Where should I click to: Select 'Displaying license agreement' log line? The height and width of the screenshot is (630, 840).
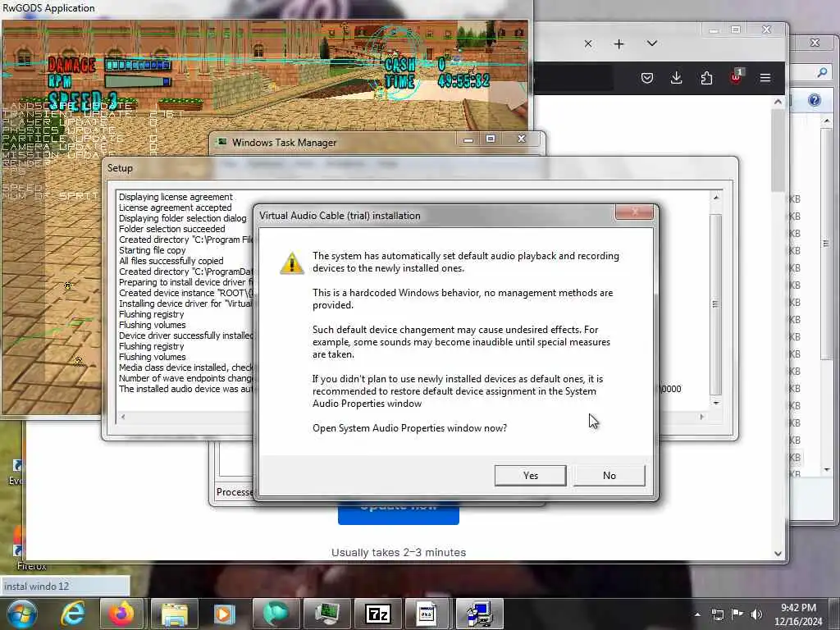176,197
